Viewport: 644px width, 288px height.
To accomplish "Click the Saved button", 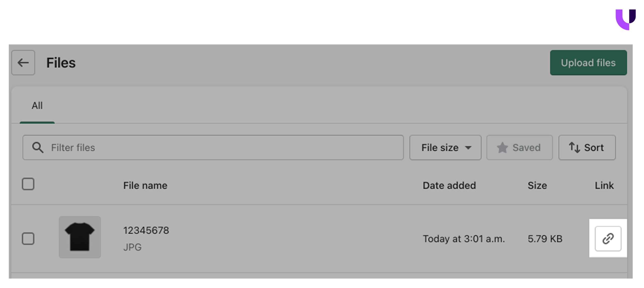I will coord(519,147).
